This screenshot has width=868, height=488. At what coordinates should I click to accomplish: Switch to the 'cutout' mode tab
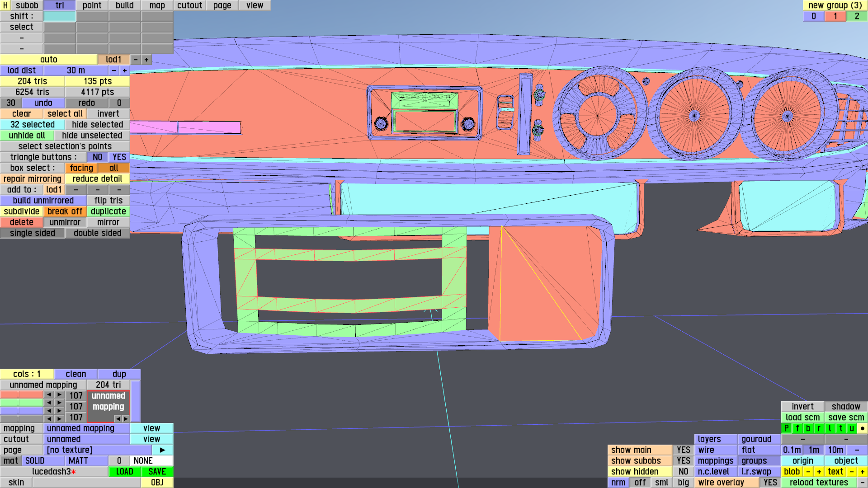pos(189,5)
